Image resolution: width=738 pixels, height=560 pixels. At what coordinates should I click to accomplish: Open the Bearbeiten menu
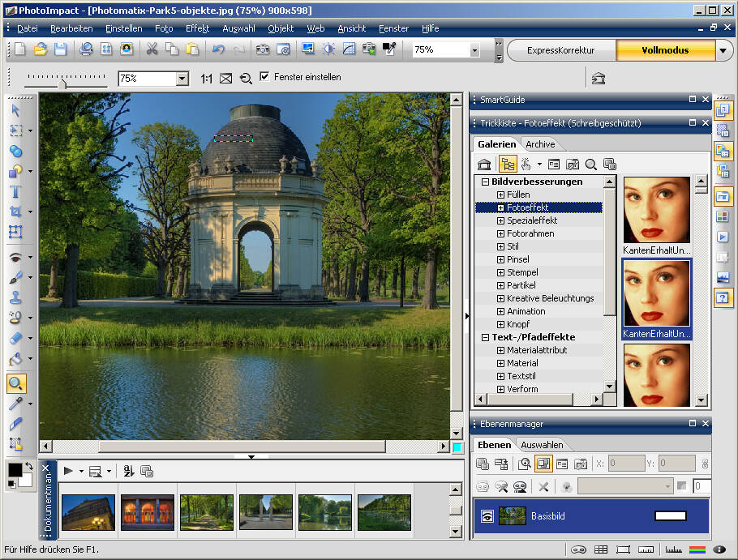point(71,28)
